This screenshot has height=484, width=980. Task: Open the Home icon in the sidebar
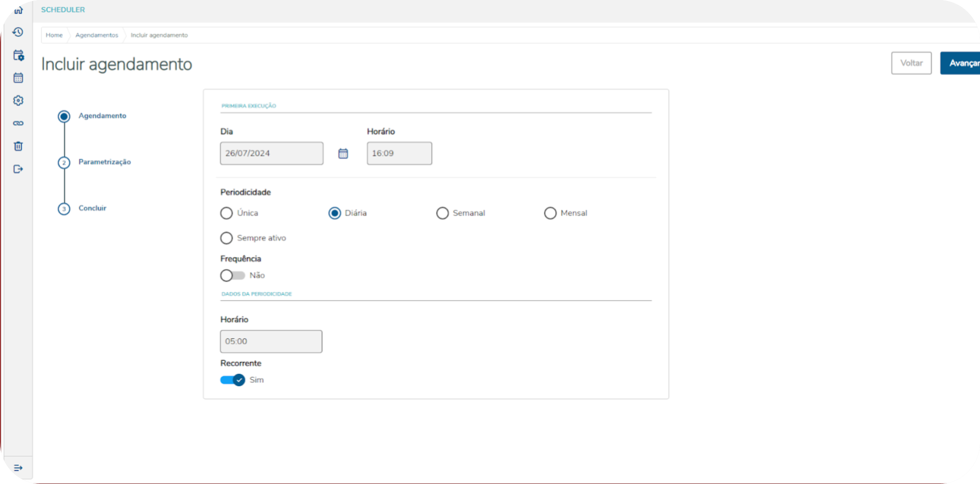tap(18, 10)
